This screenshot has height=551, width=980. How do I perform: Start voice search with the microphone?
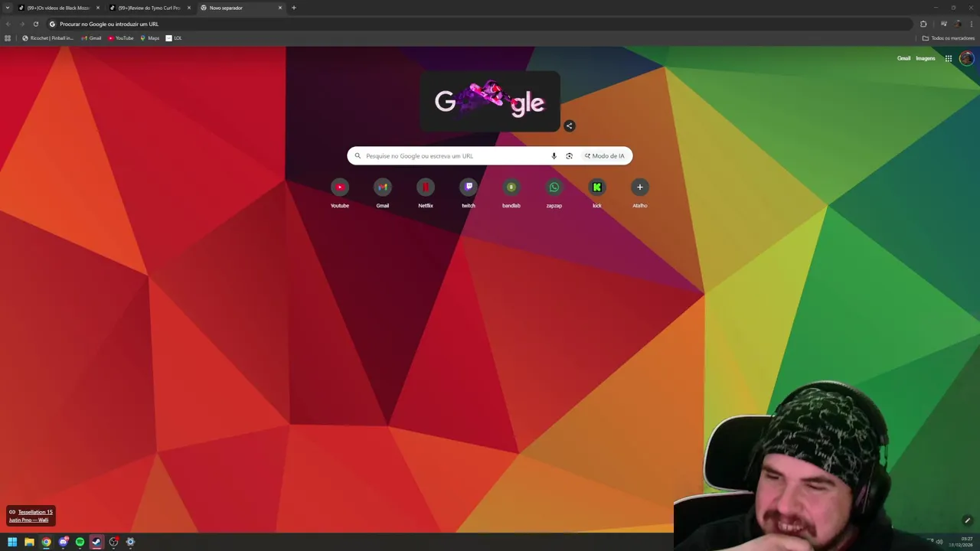tap(554, 156)
